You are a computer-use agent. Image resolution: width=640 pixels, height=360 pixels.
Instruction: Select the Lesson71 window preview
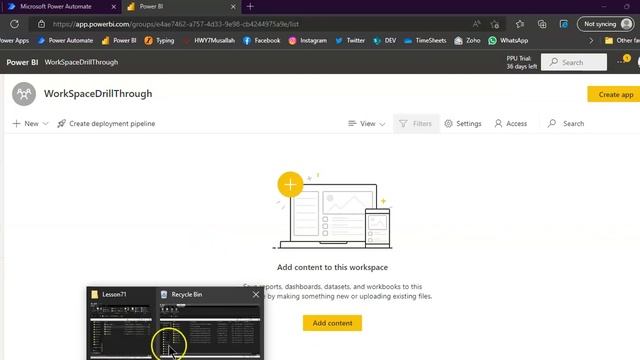pos(121,324)
